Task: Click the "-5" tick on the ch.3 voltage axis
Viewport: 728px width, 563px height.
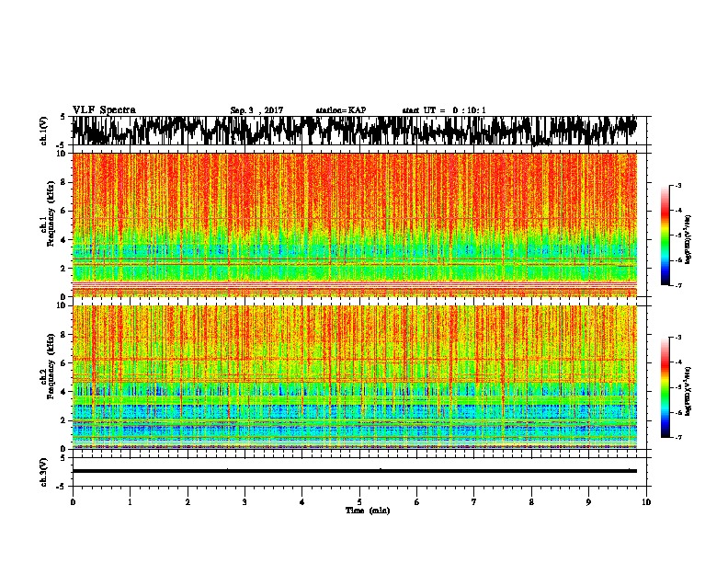Action: coord(63,487)
